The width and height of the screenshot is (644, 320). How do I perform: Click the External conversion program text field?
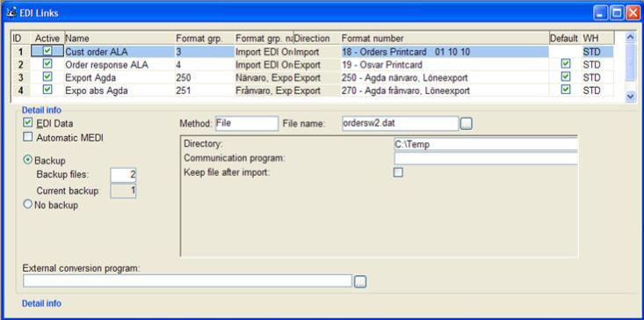[187, 281]
